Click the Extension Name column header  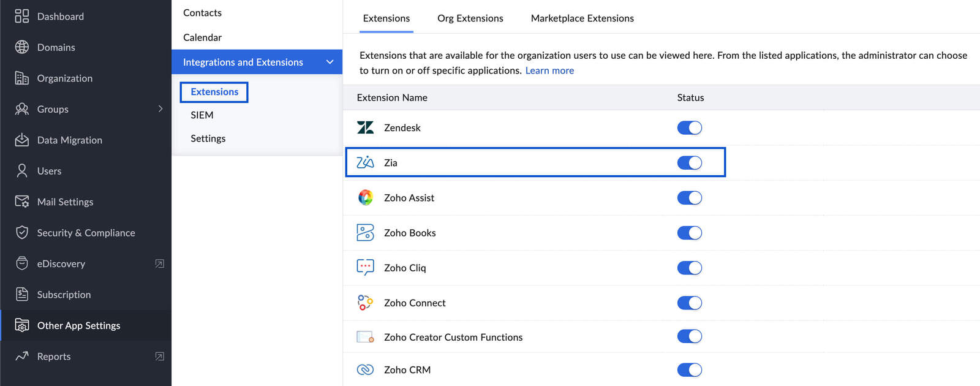[x=392, y=97]
